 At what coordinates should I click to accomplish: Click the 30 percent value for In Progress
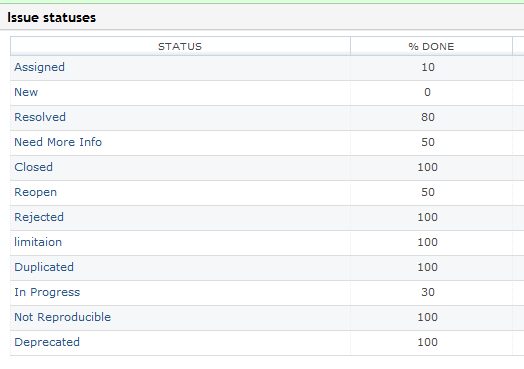pos(428,292)
